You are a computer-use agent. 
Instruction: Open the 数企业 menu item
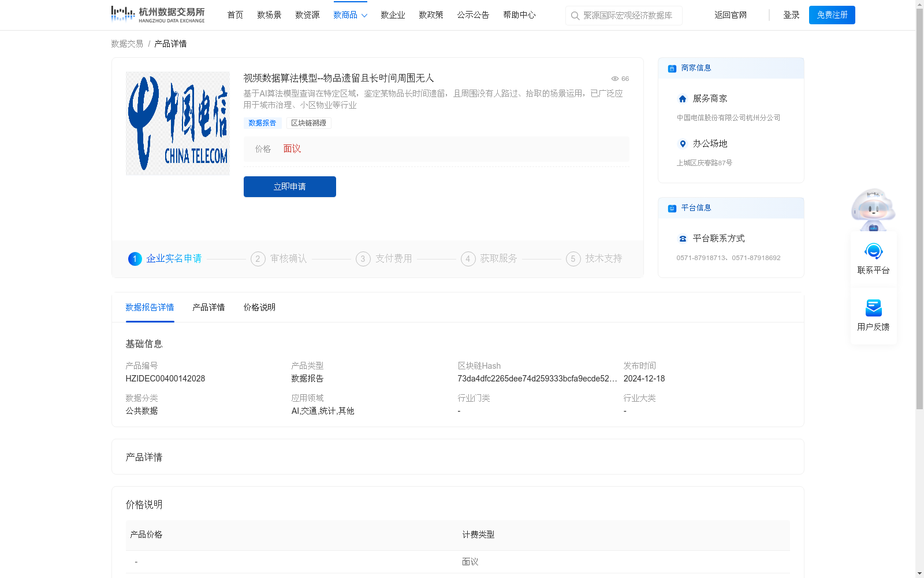tap(393, 15)
